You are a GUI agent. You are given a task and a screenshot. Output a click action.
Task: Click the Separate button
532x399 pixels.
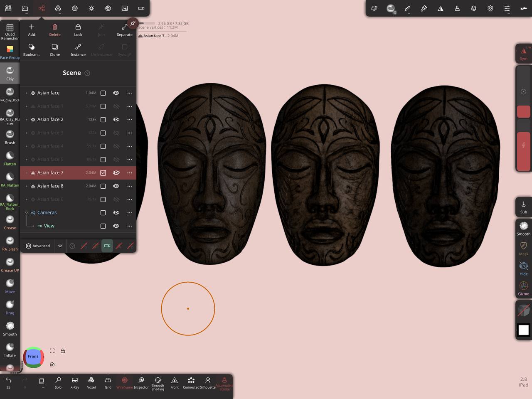point(125,30)
